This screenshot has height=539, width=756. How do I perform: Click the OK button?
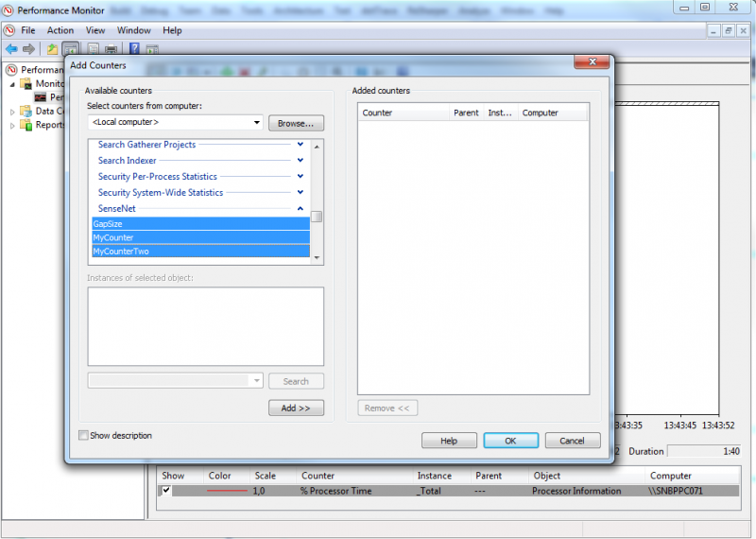(510, 441)
